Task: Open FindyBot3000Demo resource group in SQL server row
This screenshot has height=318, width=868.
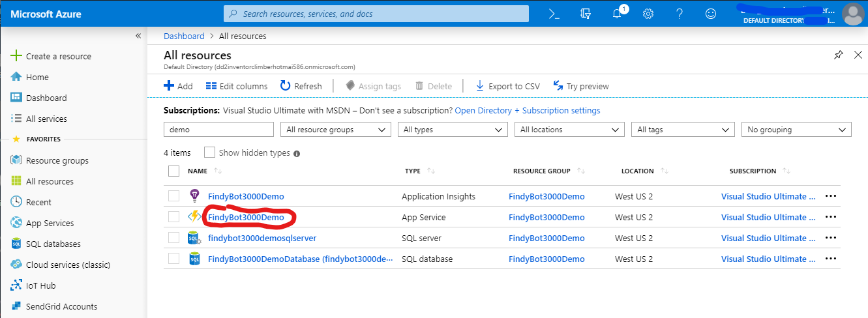Action: [546, 238]
